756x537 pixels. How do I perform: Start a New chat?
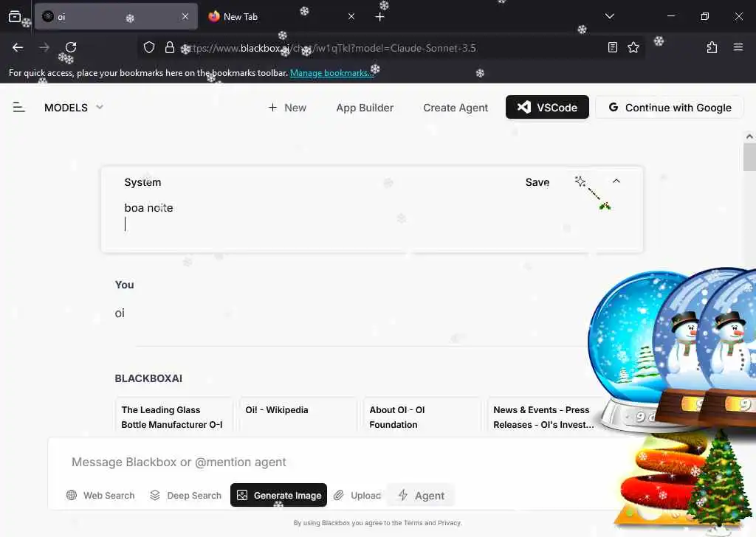pyautogui.click(x=287, y=108)
